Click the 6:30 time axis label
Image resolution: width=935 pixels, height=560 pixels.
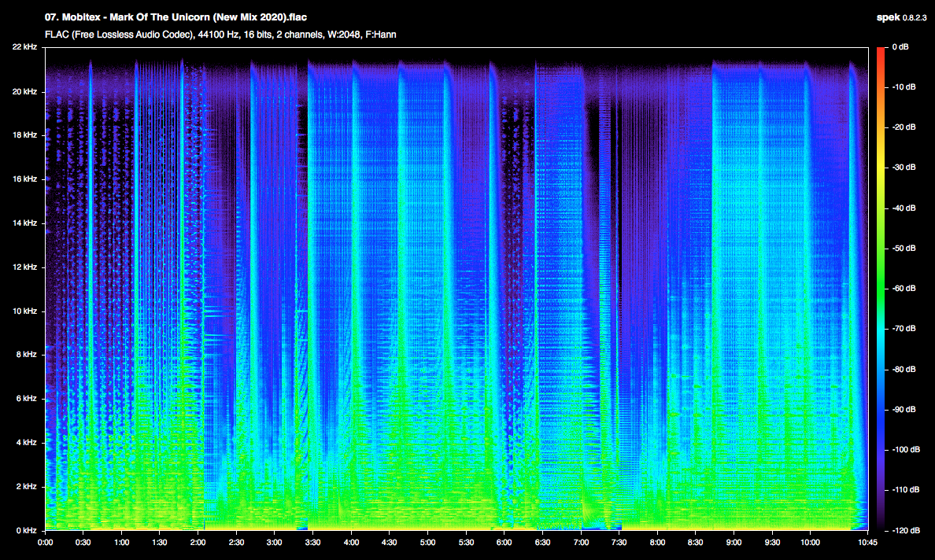pos(542,542)
